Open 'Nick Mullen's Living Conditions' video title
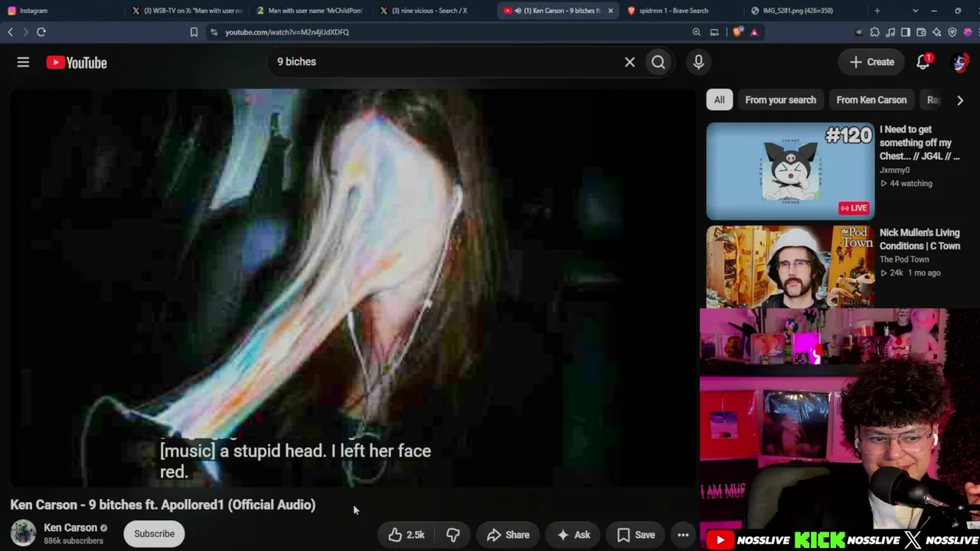This screenshot has width=980, height=551. tap(920, 240)
